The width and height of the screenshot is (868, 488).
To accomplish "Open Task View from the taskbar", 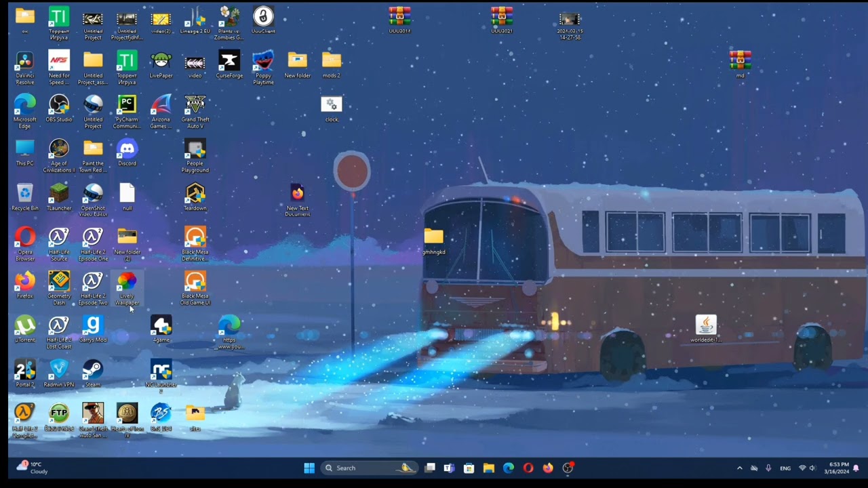I will [x=430, y=468].
